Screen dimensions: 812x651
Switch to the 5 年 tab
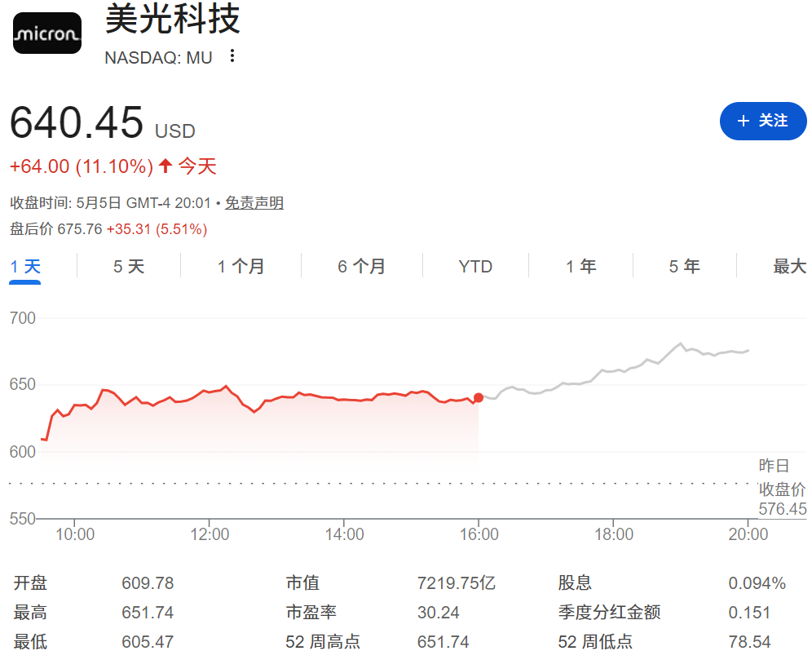coord(684,267)
